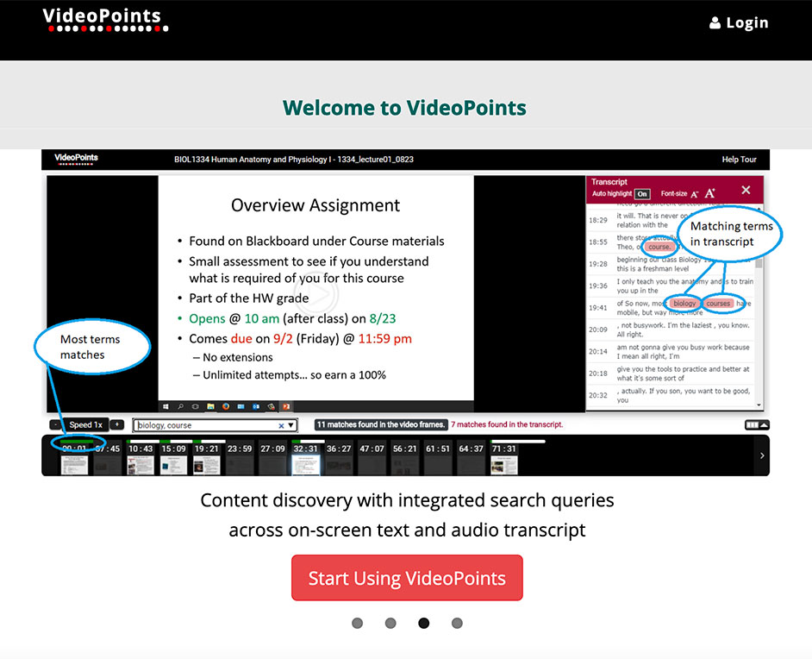The width and height of the screenshot is (812, 659).
Task: Advance the timeline with the right chevron
Action: 762,455
